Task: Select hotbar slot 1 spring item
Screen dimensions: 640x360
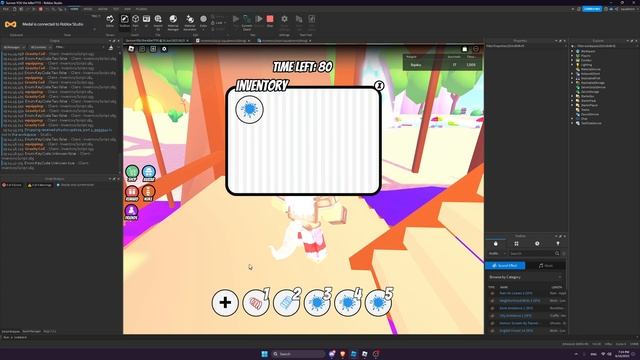Action: click(256, 303)
